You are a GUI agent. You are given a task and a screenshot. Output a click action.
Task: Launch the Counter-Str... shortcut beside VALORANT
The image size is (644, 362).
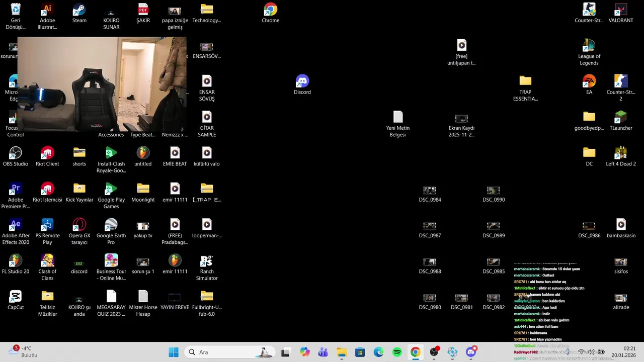589,13
